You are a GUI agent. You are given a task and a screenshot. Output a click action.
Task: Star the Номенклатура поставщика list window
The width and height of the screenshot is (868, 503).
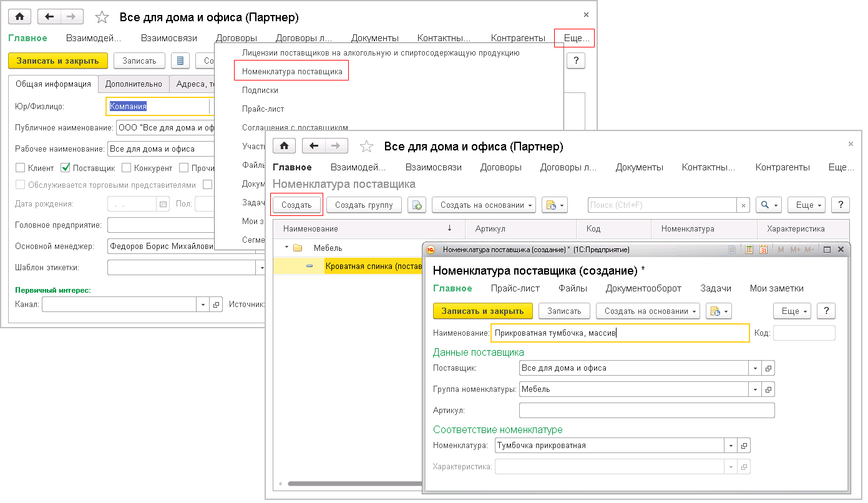tap(366, 147)
